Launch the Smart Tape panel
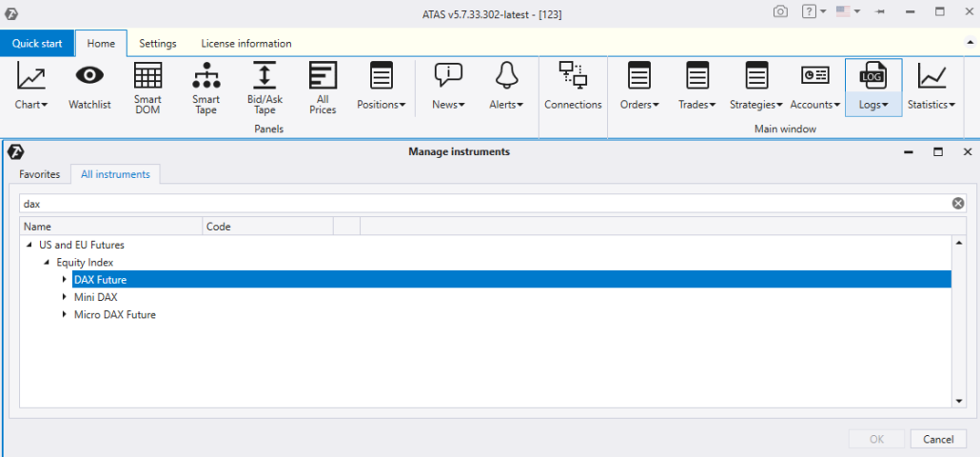This screenshot has height=457, width=980. (x=206, y=86)
